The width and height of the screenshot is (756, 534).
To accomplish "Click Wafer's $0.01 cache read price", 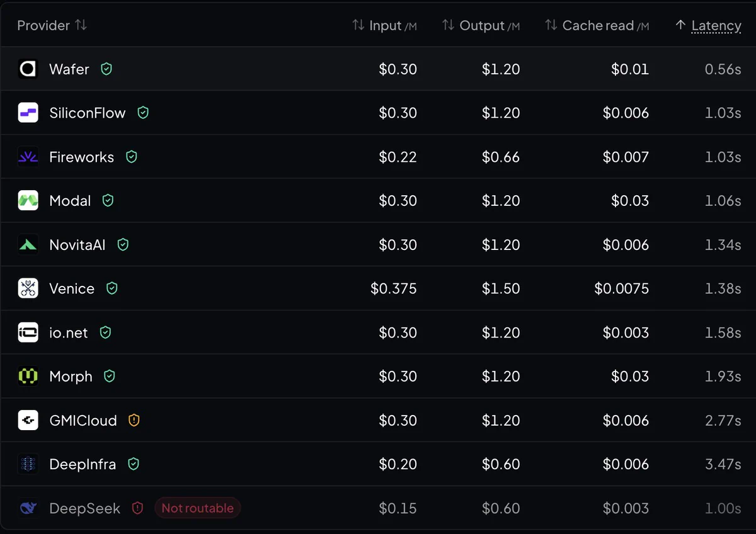I will coord(630,69).
